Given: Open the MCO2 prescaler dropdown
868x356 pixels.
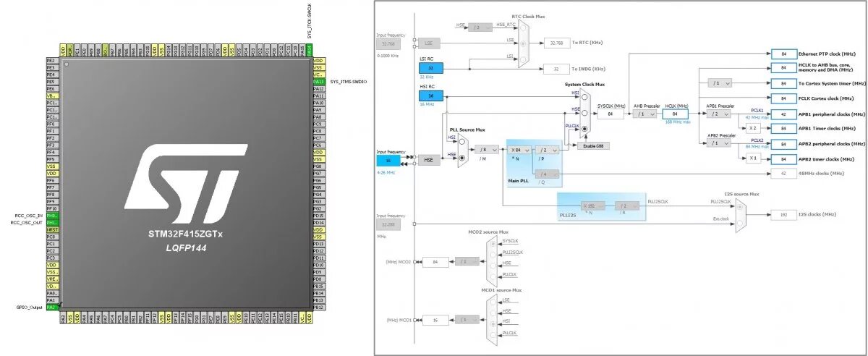Looking at the screenshot, I should click(x=467, y=261).
